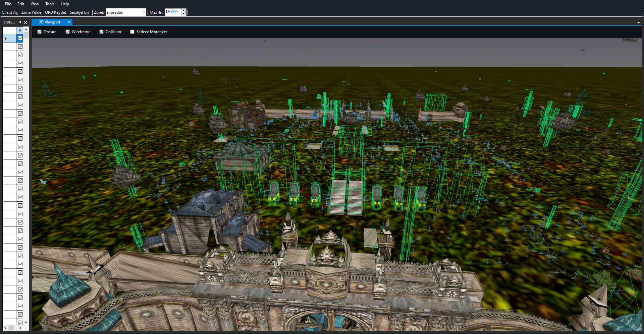Close the 3D Viewport tab
The width and height of the screenshot is (644, 334).
[69, 22]
